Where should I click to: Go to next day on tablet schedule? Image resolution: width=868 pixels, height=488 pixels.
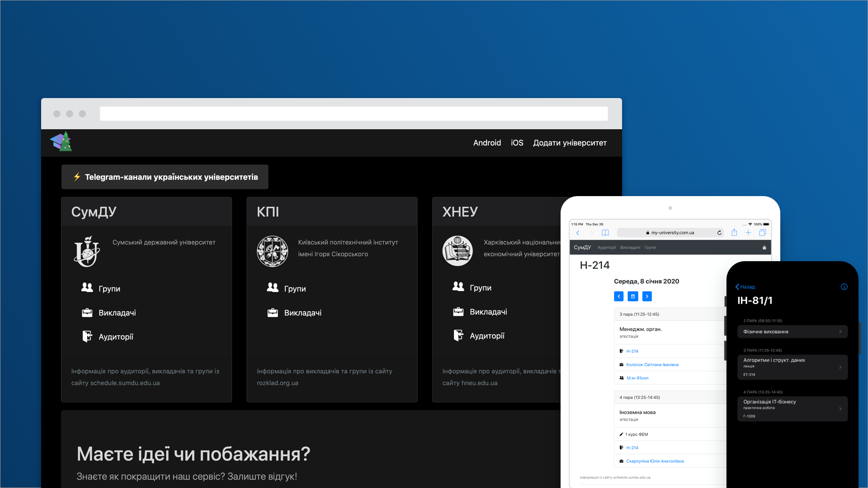coord(647,296)
